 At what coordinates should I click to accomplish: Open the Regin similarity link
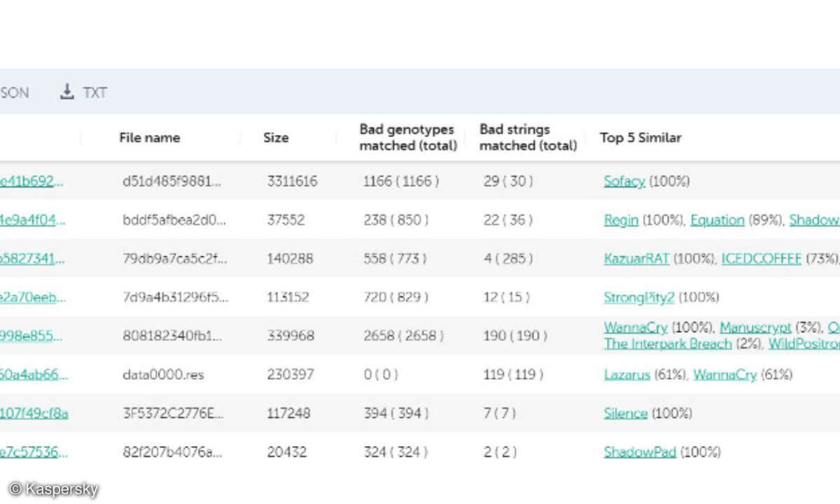(x=622, y=220)
